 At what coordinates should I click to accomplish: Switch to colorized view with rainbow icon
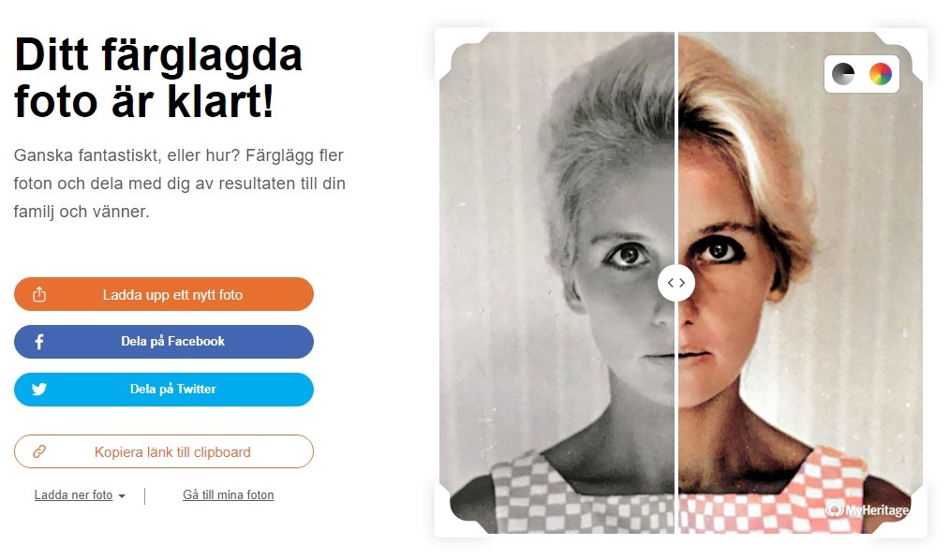[881, 74]
